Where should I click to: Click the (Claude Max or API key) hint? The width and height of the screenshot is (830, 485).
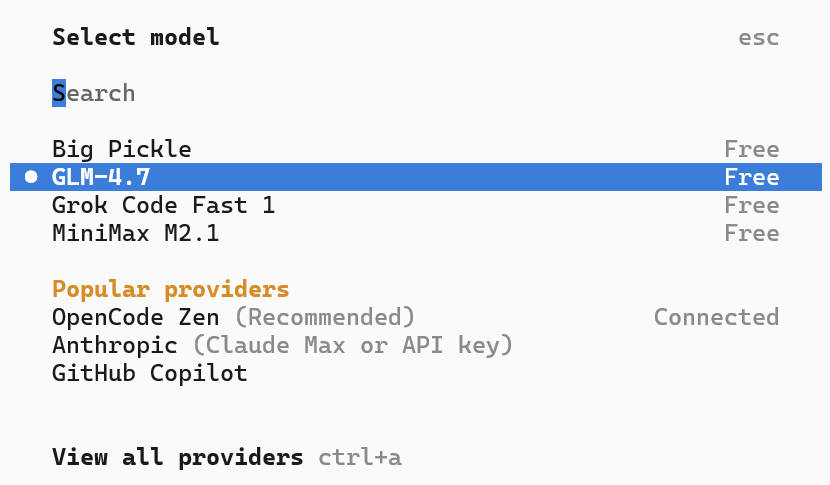[x=352, y=345]
